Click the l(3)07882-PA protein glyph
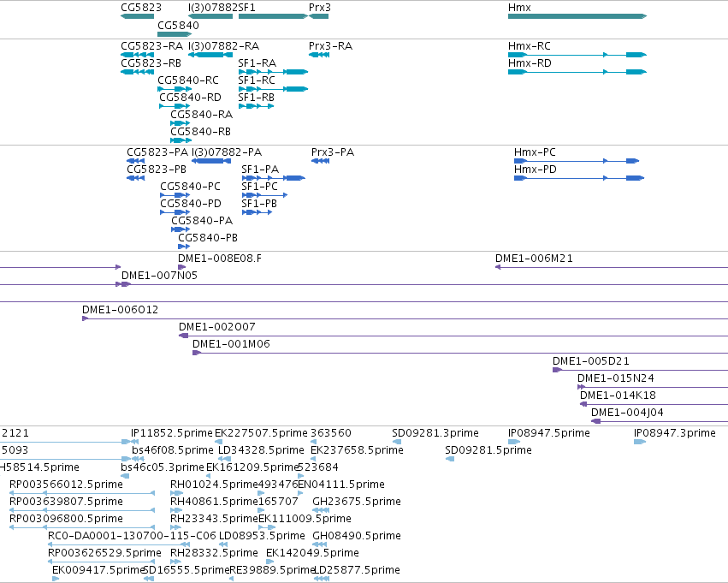The image size is (728, 583). 211,161
